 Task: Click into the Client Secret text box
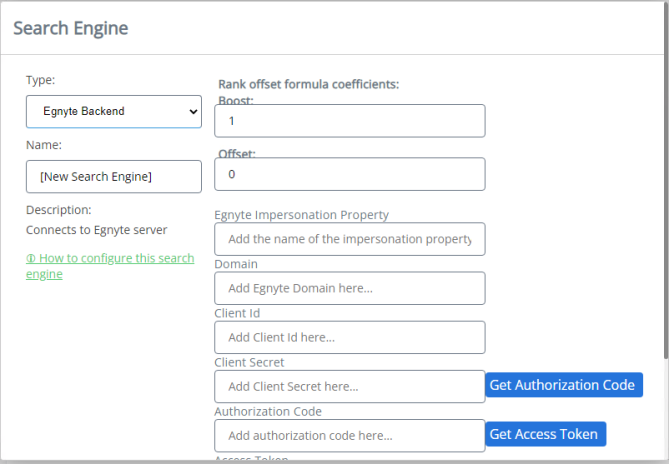pyautogui.click(x=349, y=386)
